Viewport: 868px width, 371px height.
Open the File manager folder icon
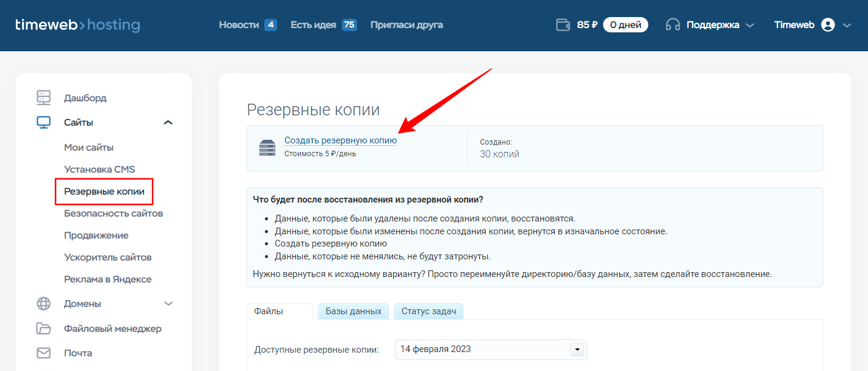(x=43, y=328)
